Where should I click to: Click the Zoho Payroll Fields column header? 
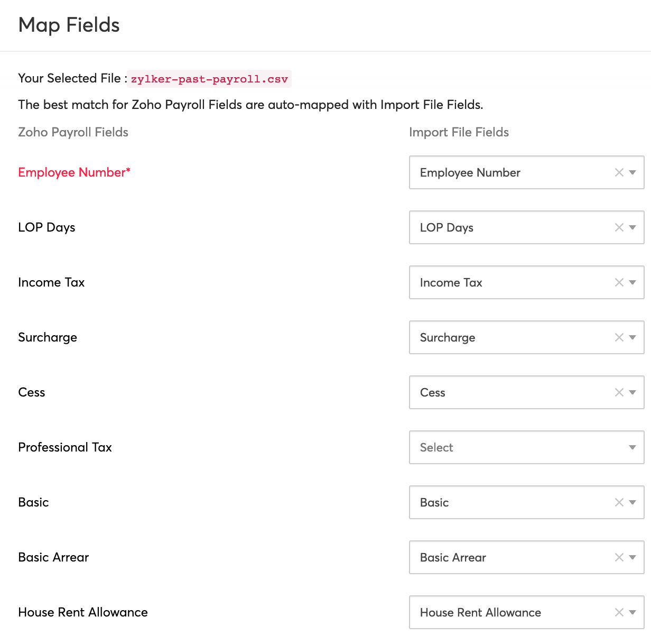(x=73, y=132)
